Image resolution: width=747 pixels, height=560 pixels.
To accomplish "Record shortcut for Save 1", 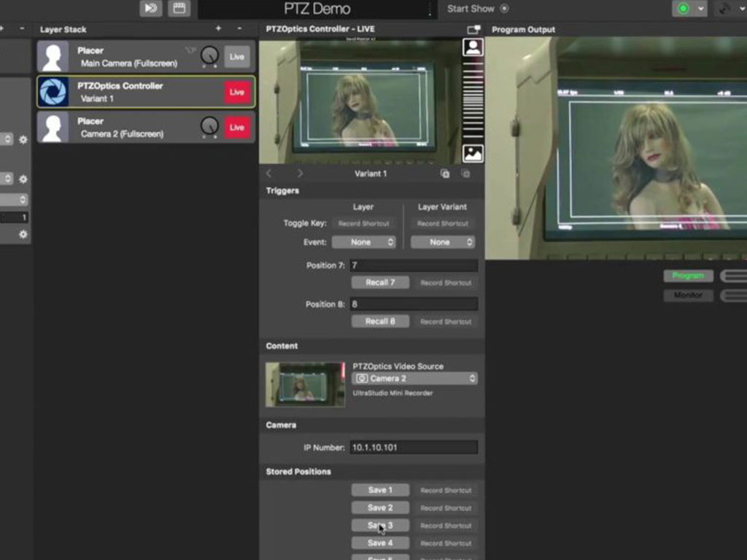I will point(446,491).
